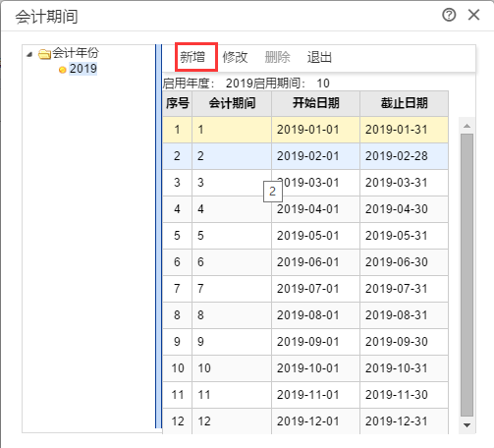Click the 删除 toolbar button

pos(277,57)
